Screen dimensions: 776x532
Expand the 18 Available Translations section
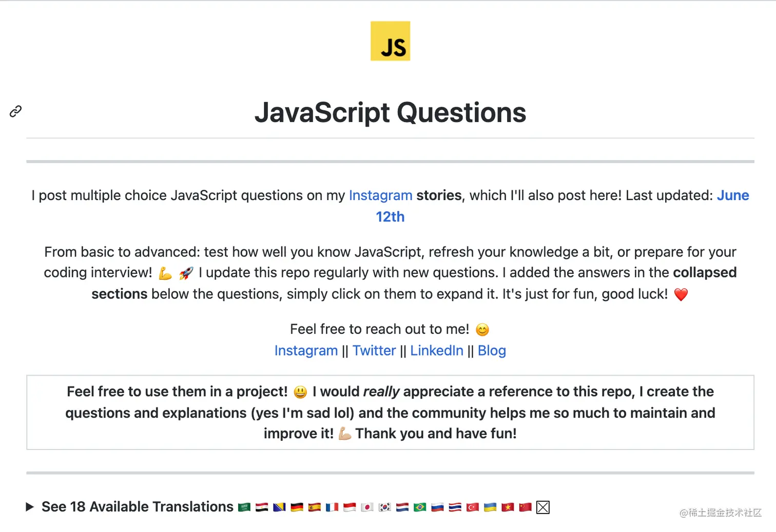pos(30,507)
